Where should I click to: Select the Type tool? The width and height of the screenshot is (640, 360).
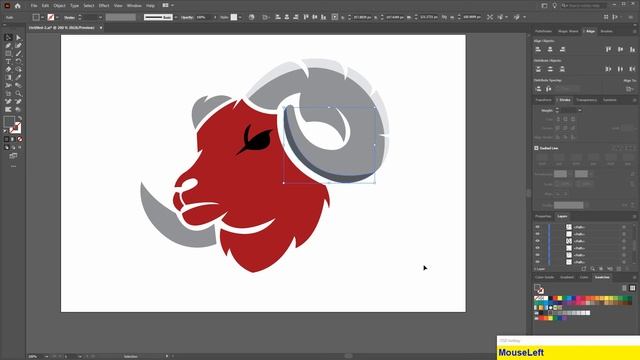pos(8,62)
